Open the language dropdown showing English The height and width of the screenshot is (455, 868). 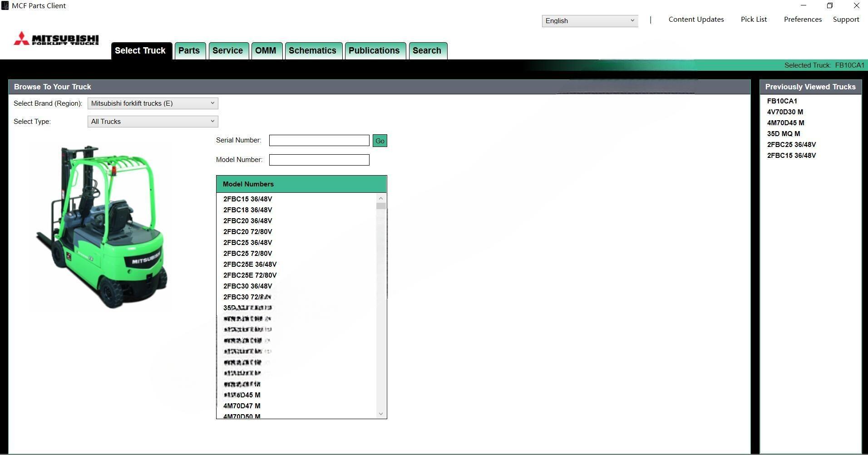point(589,21)
